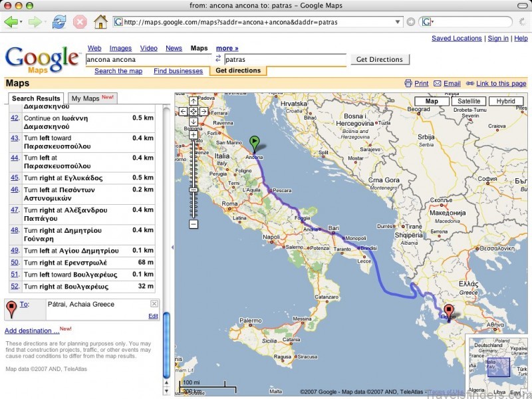The height and width of the screenshot is (399, 532).
Task: Switch the map to Satellite view
Action: point(469,100)
